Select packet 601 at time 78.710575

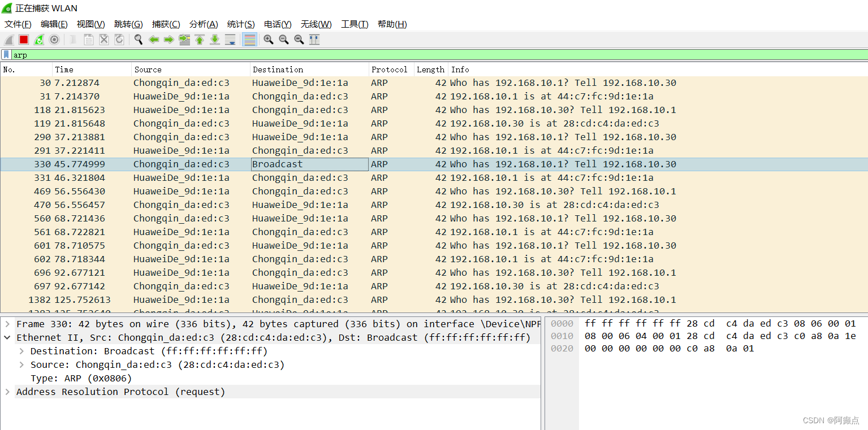(434, 245)
